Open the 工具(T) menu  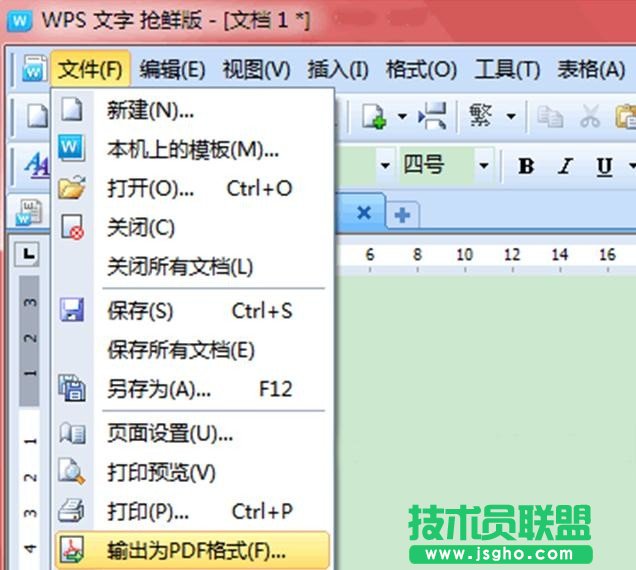tap(507, 69)
